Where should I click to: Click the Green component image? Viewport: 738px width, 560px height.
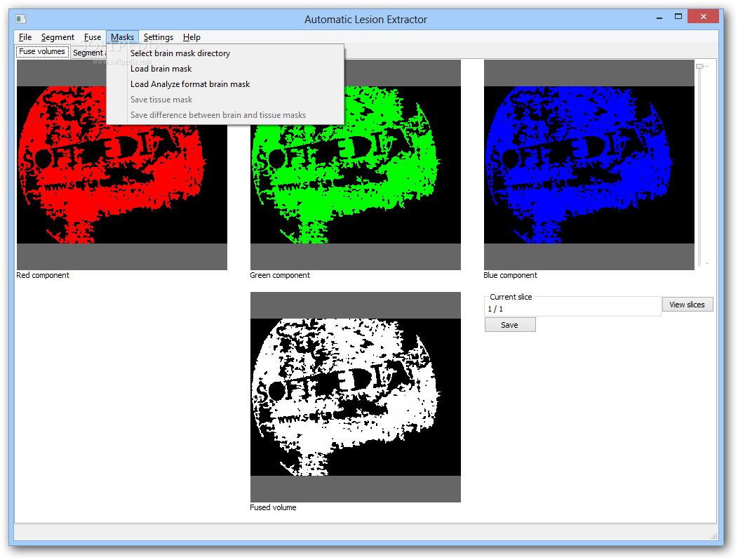click(x=356, y=165)
